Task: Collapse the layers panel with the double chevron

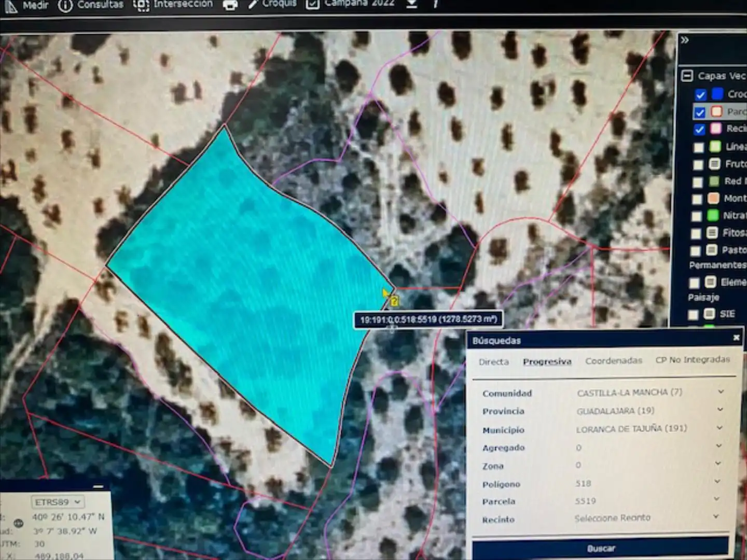Action: 685,40
